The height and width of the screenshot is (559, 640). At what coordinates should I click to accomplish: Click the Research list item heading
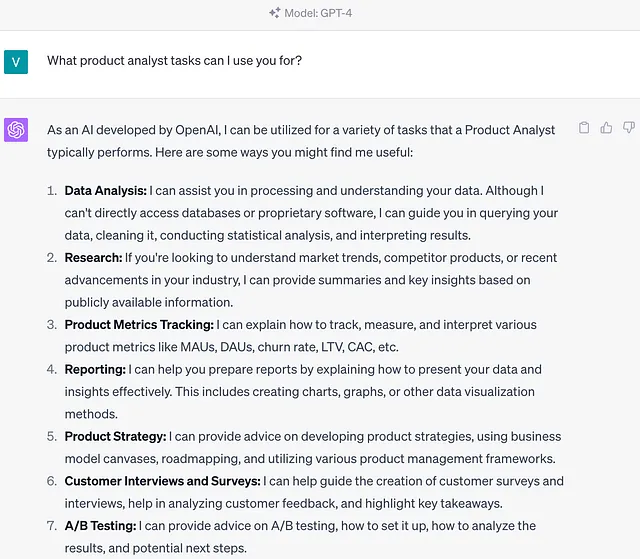(93, 258)
